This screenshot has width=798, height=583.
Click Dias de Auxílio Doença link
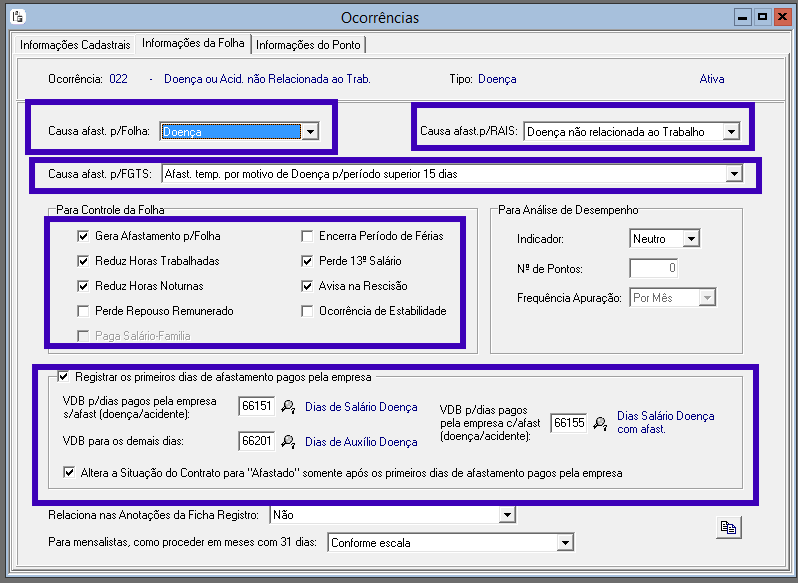(x=361, y=442)
